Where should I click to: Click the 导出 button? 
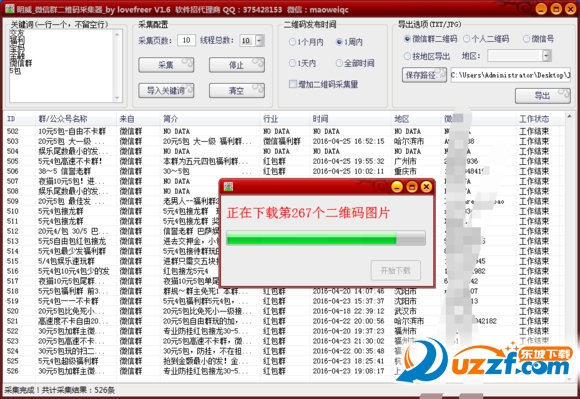[x=543, y=96]
